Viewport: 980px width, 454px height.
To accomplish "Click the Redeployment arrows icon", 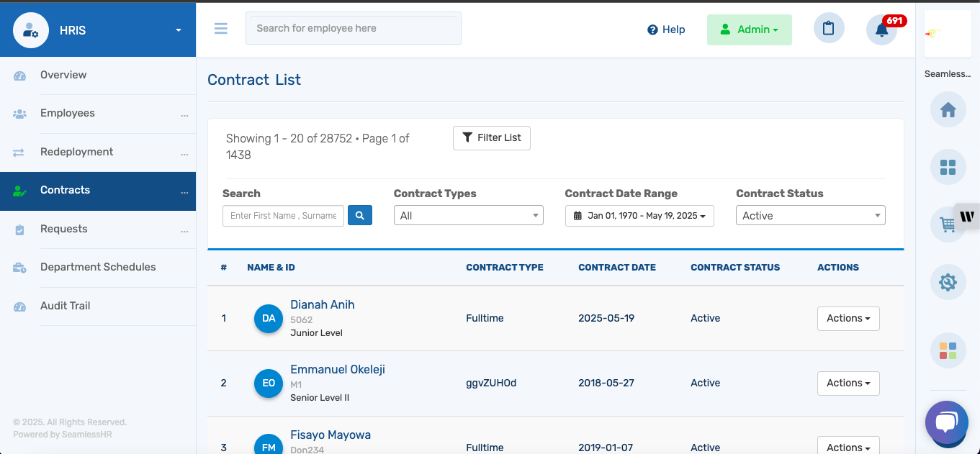I will pos(19,153).
